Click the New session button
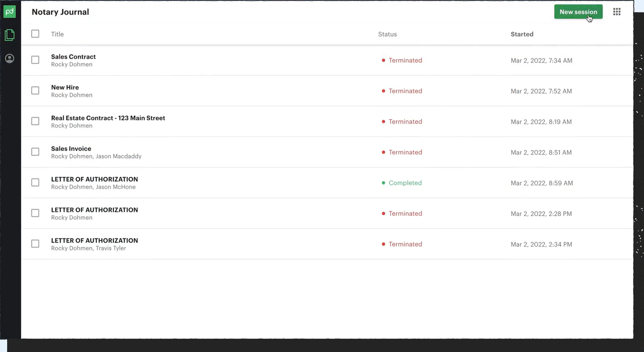The height and width of the screenshot is (352, 644). coord(578,12)
